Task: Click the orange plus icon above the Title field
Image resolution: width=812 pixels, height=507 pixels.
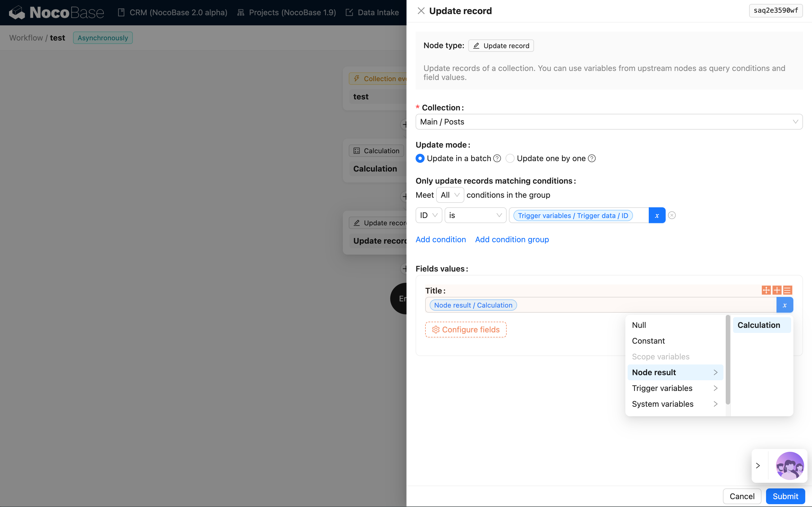Action: [x=777, y=290]
